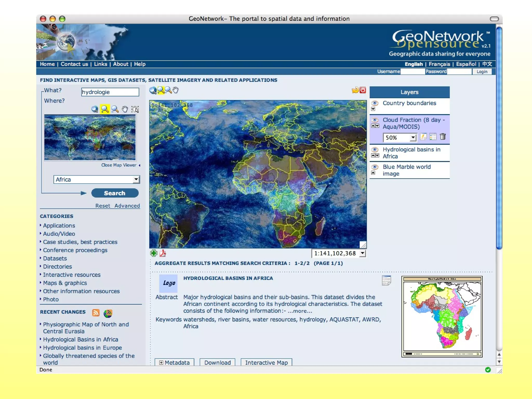Open the RSS feed icon in Recent Changes
The height and width of the screenshot is (399, 532).
pos(96,313)
